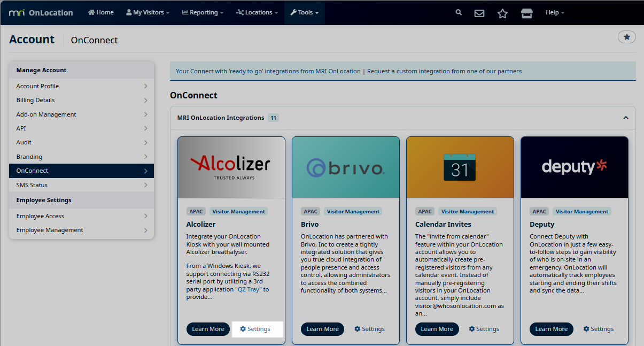Expand the Reporting dropdown menu
Viewport: 644px width, 346px height.
point(203,12)
